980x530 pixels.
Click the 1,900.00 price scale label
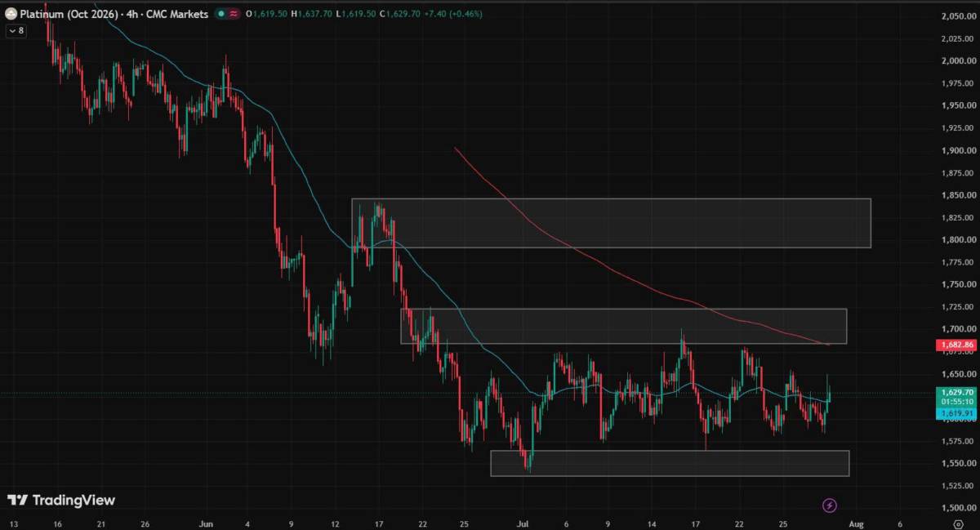pos(958,150)
